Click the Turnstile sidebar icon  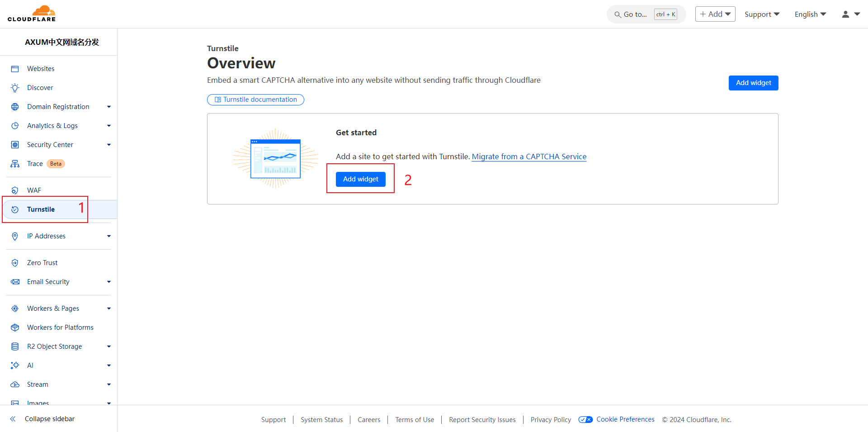click(15, 209)
